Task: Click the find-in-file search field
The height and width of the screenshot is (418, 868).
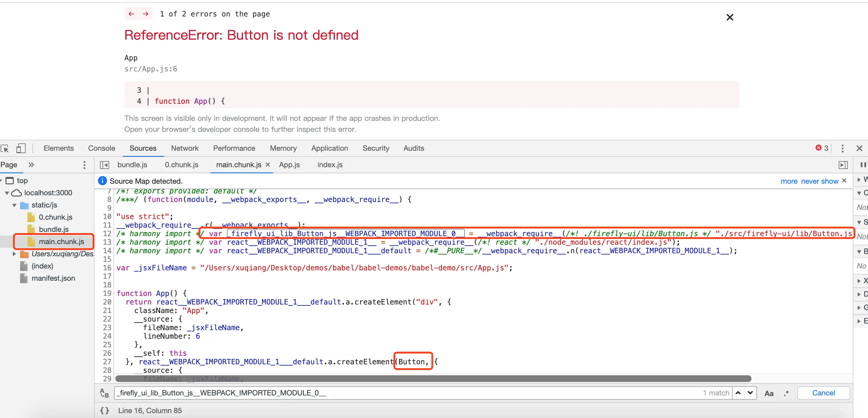Action: tap(404, 393)
